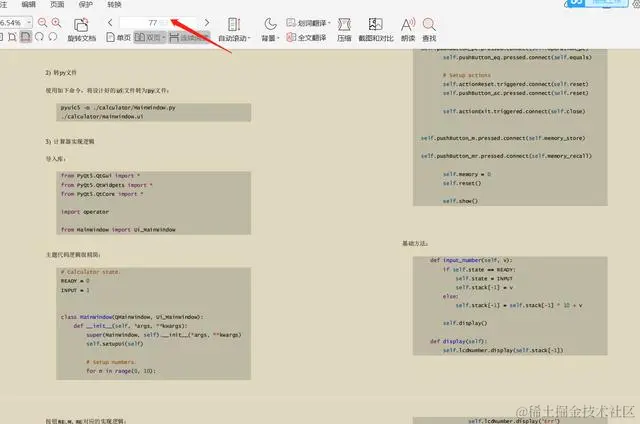640x424 pixels.
Task: Click code line "INPUT = 1"
Action: pyautogui.click(x=75, y=291)
